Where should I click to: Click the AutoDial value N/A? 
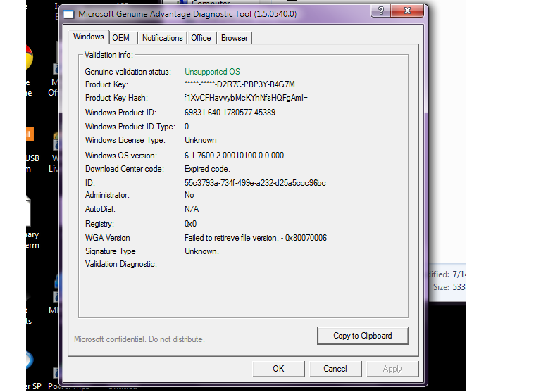pyautogui.click(x=192, y=209)
